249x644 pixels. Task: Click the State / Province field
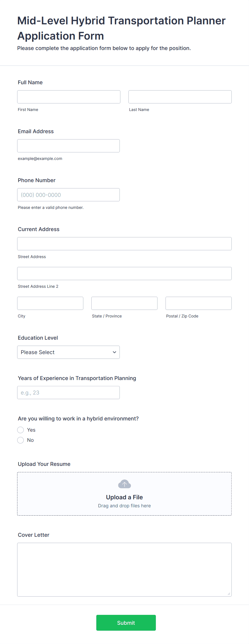[125, 303]
